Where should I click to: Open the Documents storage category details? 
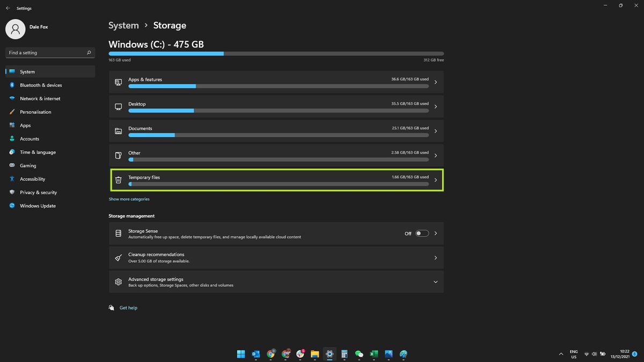pos(276,131)
